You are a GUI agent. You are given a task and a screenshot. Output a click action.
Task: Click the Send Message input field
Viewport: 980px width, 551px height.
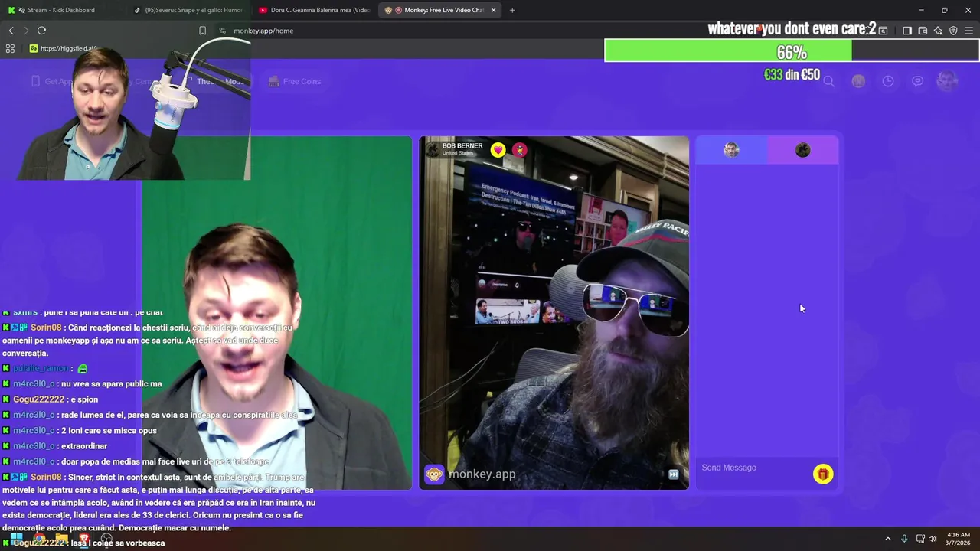click(754, 468)
